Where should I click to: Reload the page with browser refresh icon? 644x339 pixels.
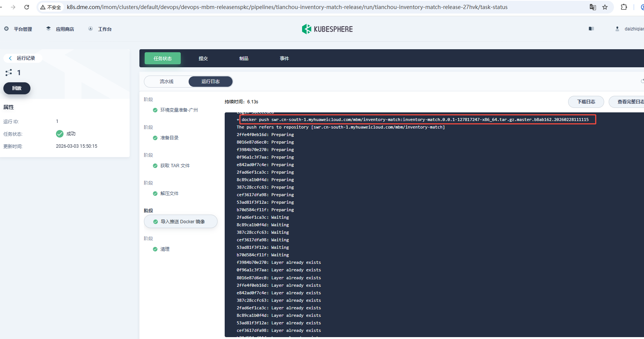pos(27,7)
